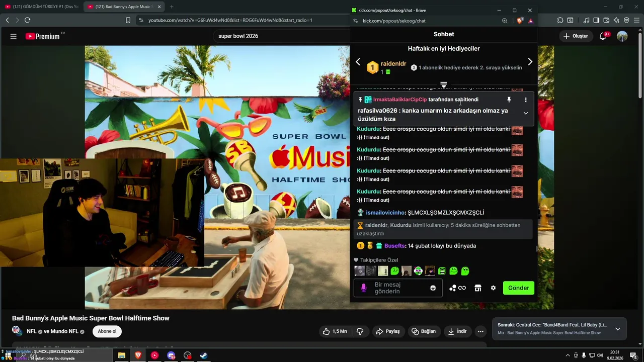The height and width of the screenshot is (362, 644).
Task: Open Brave browser taskbar icon
Action: (138, 355)
